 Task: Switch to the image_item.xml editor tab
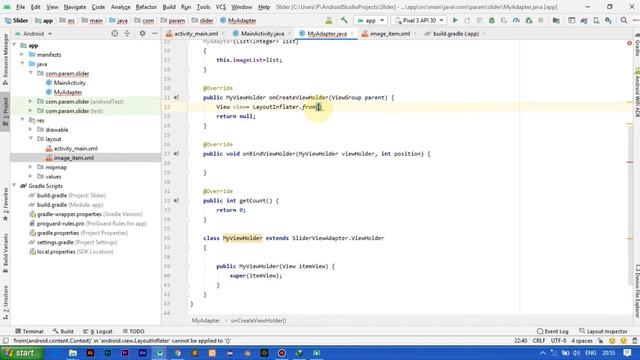389,34
